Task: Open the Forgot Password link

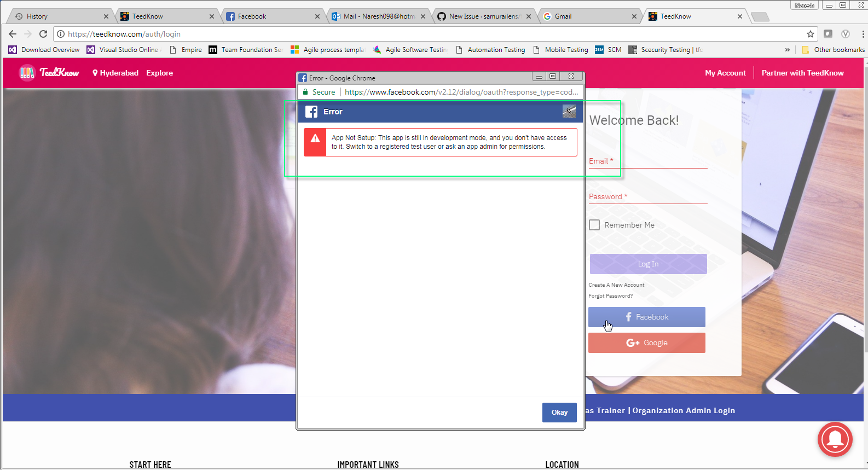Action: pos(610,296)
